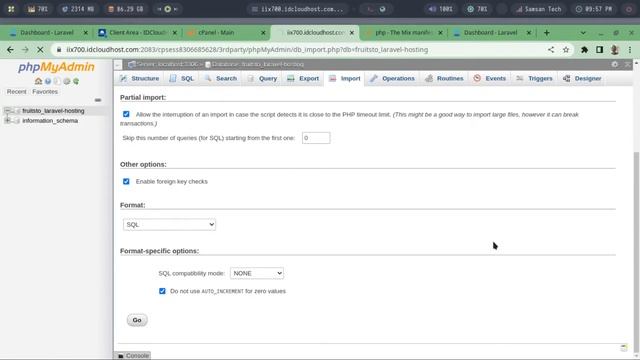This screenshot has width=640, height=360.
Task: Click the phpMyAdmin home icon
Action: click(x=38, y=81)
